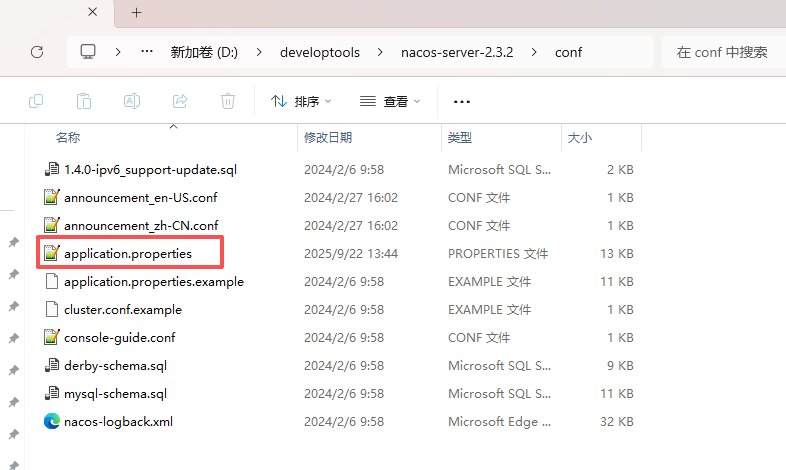Screen dimensions: 786x470
Task: Sort by 名称 column header
Action: point(68,137)
